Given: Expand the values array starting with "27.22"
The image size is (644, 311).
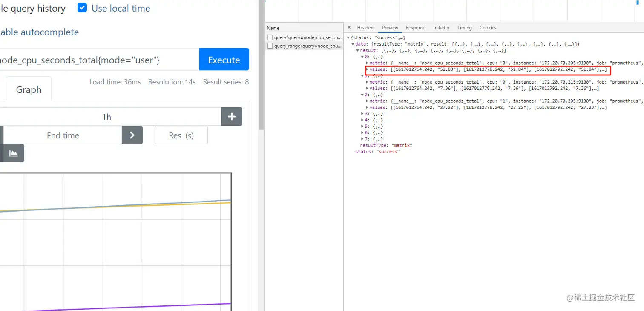Looking at the screenshot, I should pos(367,107).
